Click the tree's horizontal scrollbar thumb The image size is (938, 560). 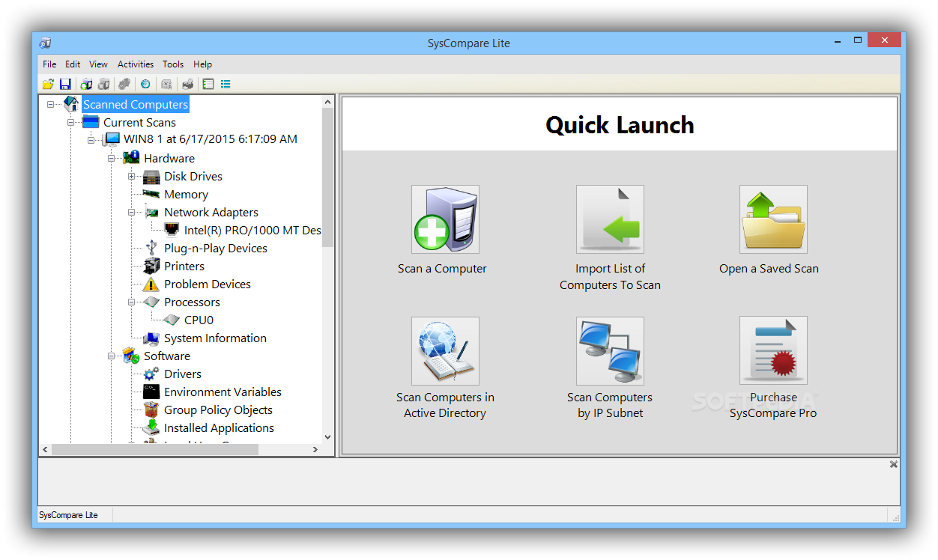tap(155, 450)
